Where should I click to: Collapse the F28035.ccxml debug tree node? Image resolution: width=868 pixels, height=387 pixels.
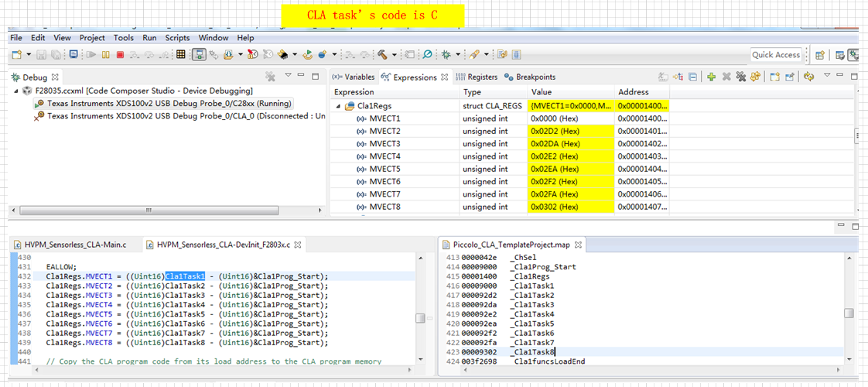click(x=15, y=91)
